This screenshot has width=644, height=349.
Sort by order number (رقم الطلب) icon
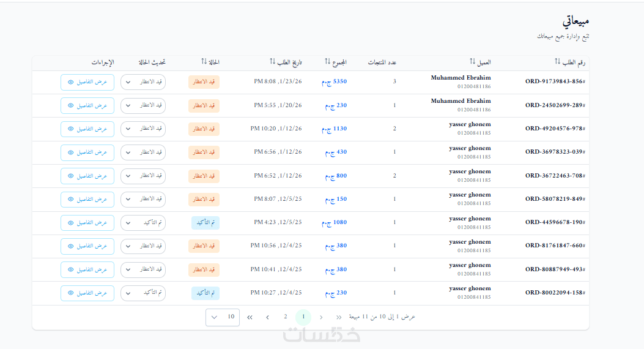557,62
